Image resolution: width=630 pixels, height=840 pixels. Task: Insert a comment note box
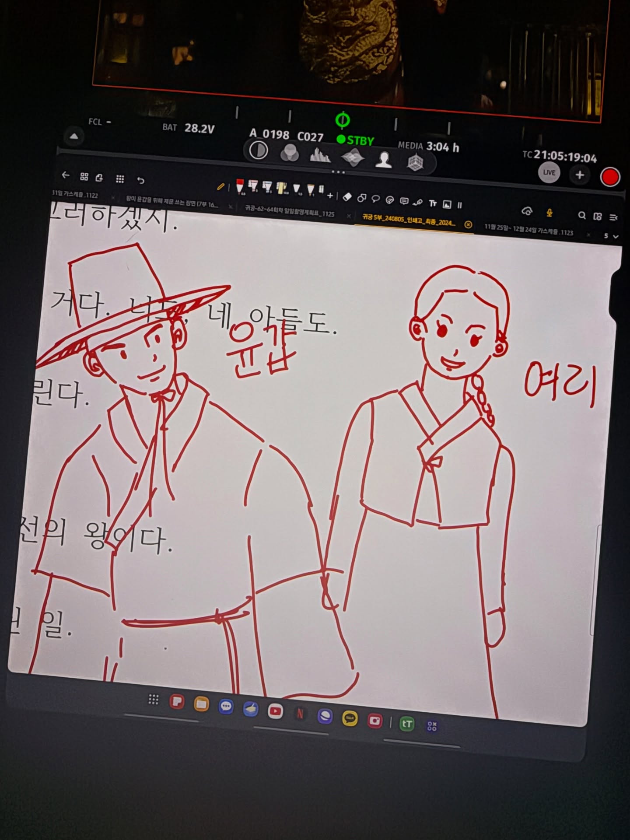point(404,201)
